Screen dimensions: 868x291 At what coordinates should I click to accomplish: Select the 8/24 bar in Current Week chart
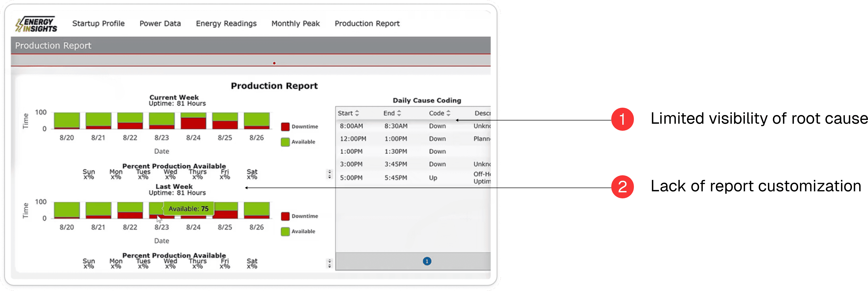(193, 121)
